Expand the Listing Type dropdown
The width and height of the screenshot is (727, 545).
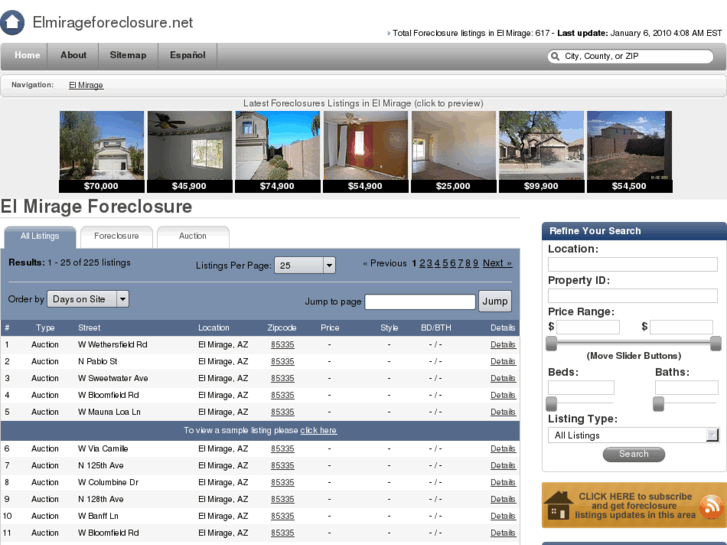pyautogui.click(x=633, y=435)
